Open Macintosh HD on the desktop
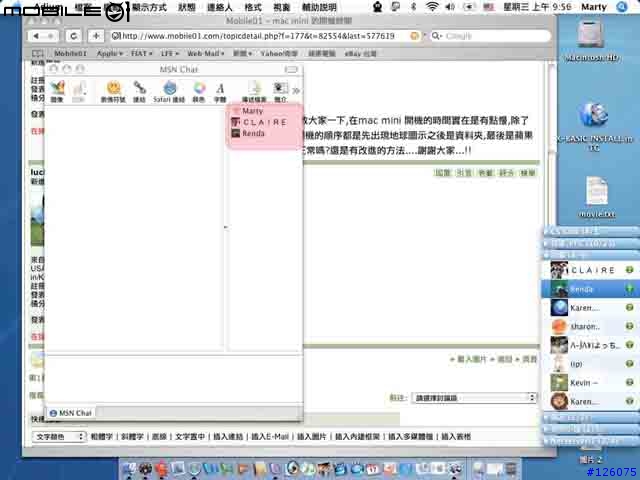The image size is (640, 480). pyautogui.click(x=591, y=41)
